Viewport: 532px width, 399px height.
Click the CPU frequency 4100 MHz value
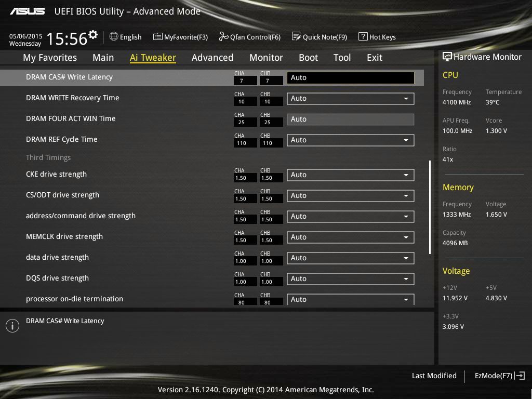[456, 102]
